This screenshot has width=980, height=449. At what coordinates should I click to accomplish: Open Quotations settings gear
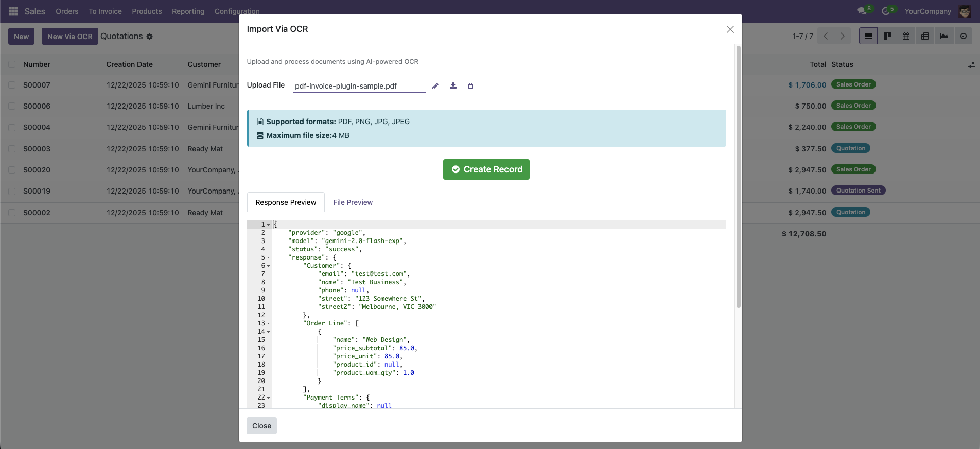pos(150,37)
